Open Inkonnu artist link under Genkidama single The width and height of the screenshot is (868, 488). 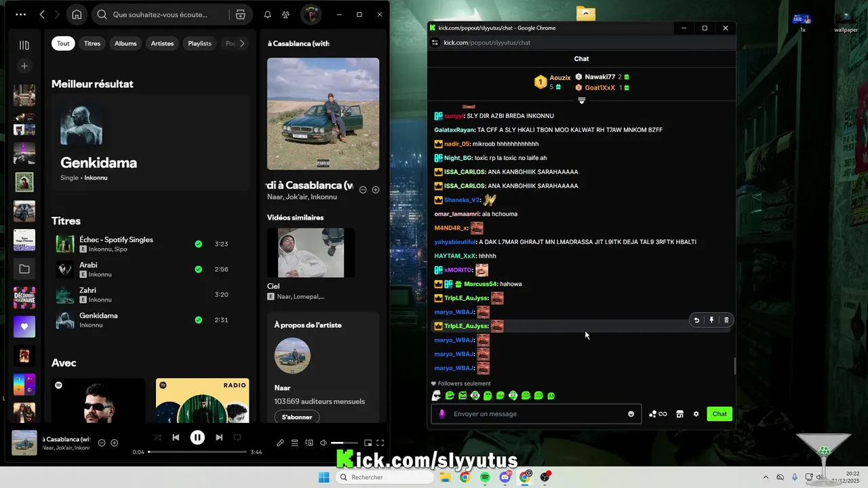click(96, 178)
